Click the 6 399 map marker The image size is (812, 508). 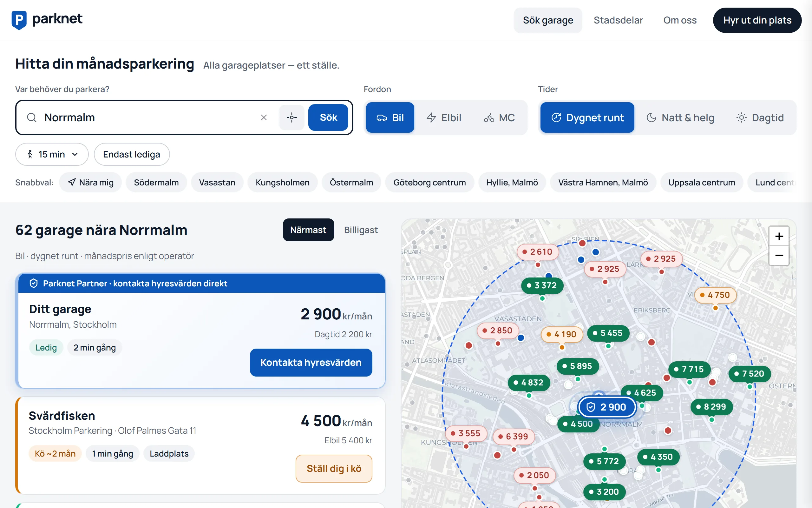pyautogui.click(x=514, y=437)
